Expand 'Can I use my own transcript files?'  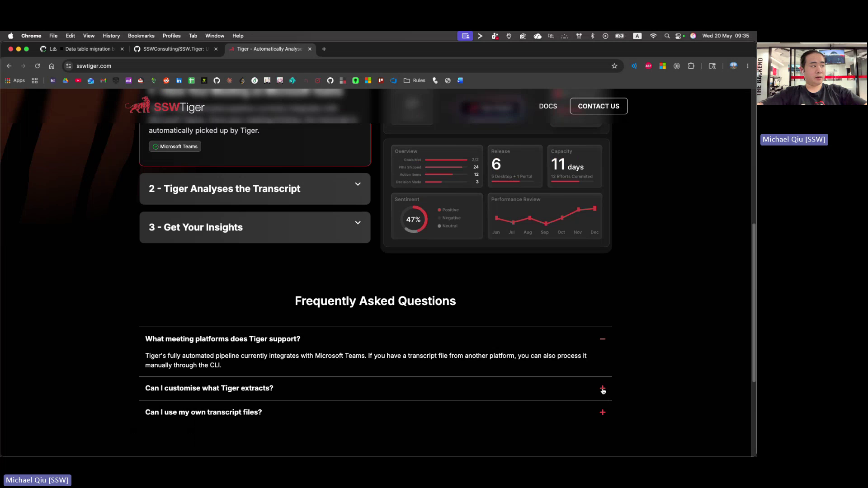(603, 412)
